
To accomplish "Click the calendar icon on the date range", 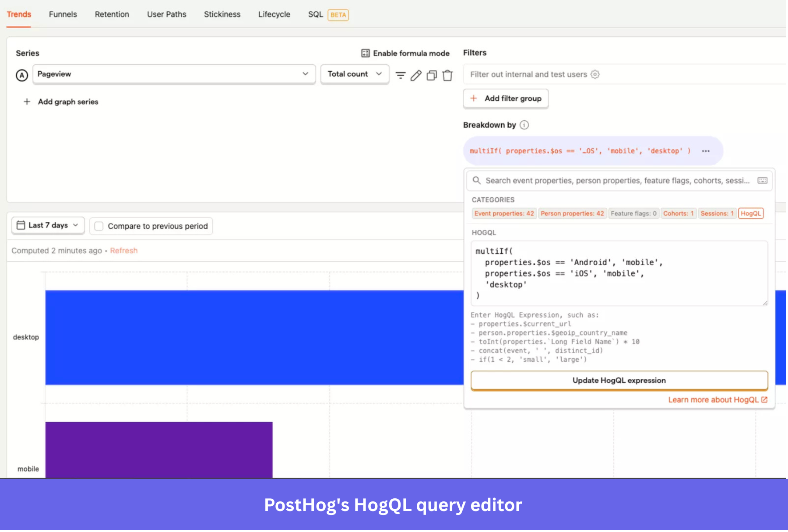I will [x=21, y=225].
